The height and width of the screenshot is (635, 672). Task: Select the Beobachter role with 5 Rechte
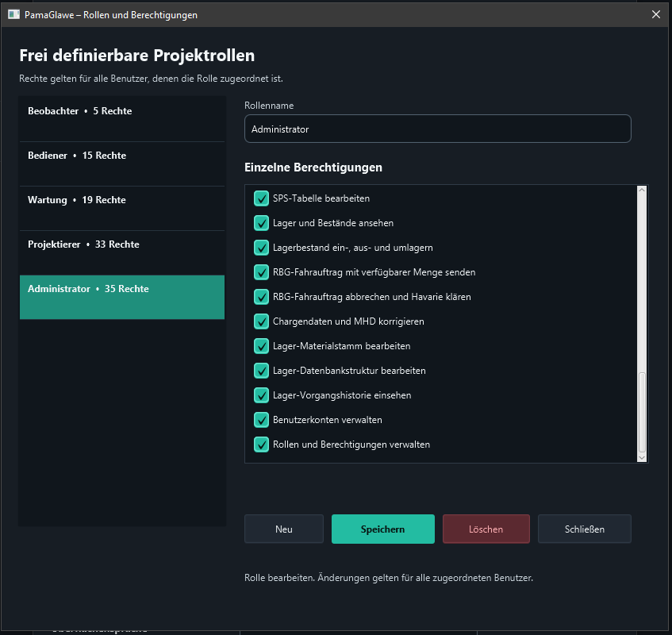(122, 119)
